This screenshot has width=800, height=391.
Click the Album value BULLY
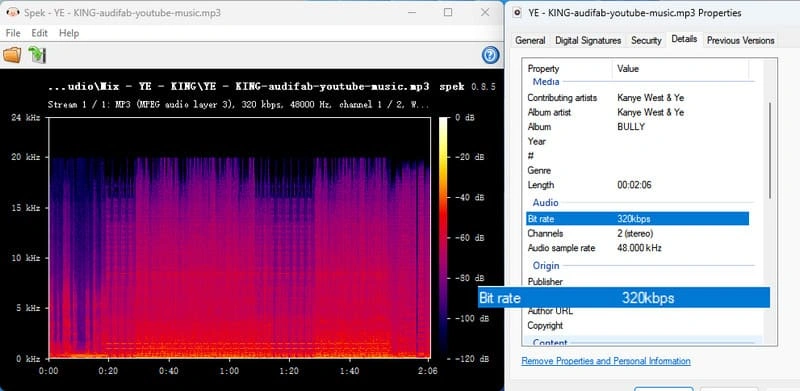pos(631,127)
